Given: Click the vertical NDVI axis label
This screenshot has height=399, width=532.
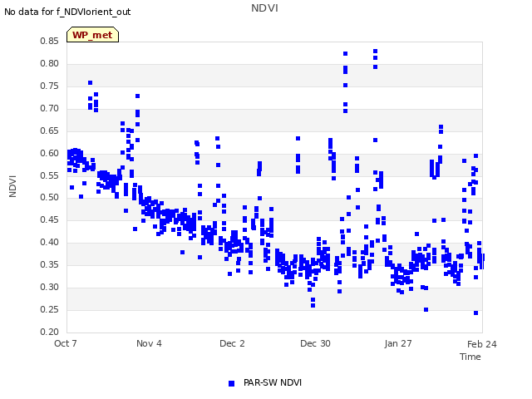Looking at the screenshot, I should pyautogui.click(x=12, y=186).
